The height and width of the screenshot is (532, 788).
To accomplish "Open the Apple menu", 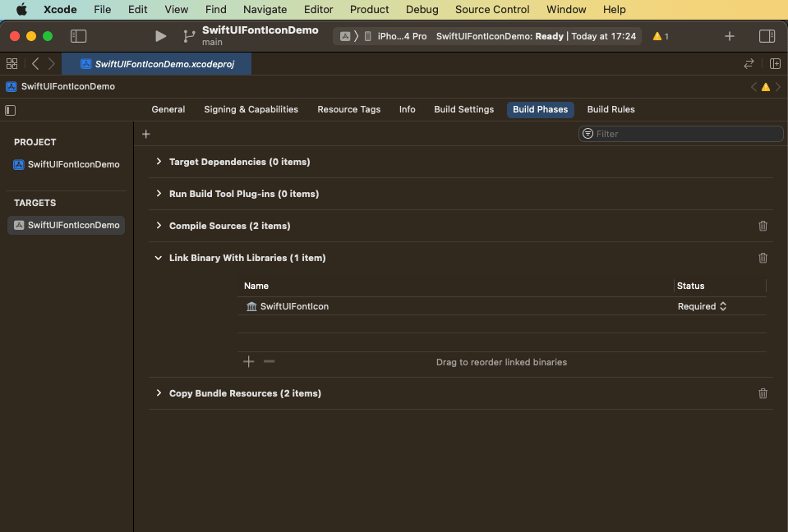I will pyautogui.click(x=21, y=10).
